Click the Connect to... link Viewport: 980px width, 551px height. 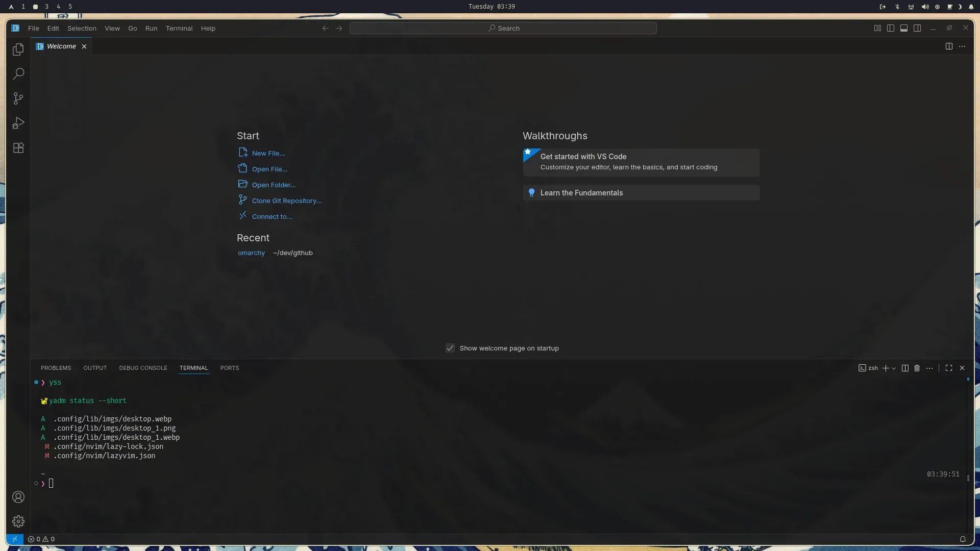point(272,217)
